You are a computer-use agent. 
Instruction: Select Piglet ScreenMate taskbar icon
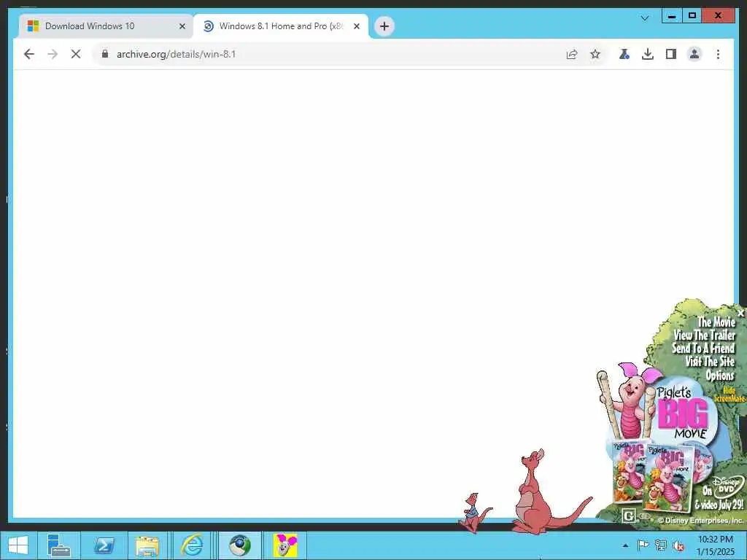click(x=285, y=545)
